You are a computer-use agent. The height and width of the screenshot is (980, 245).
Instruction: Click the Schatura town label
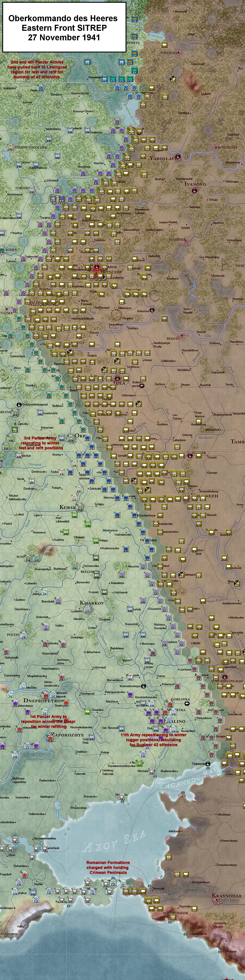tap(172, 278)
